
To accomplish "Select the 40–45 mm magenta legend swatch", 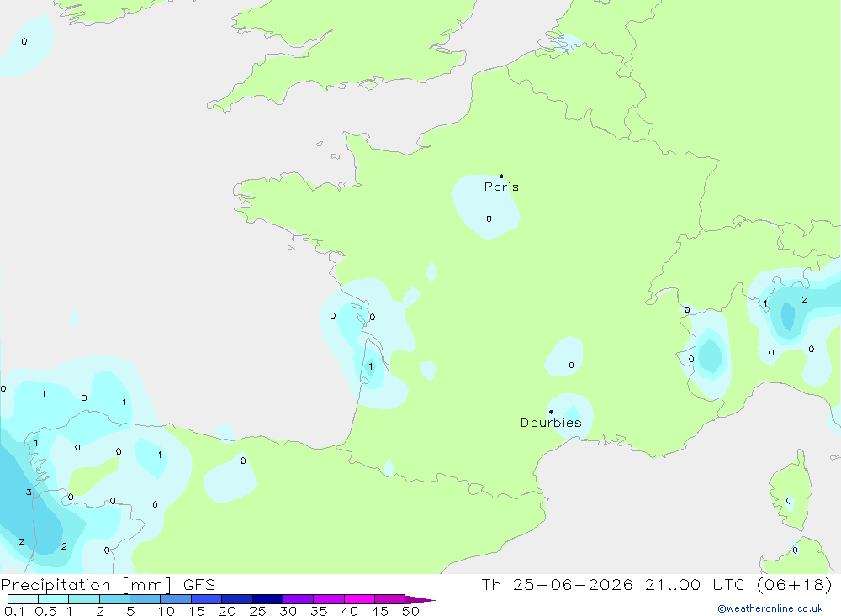I will pyautogui.click(x=359, y=599).
